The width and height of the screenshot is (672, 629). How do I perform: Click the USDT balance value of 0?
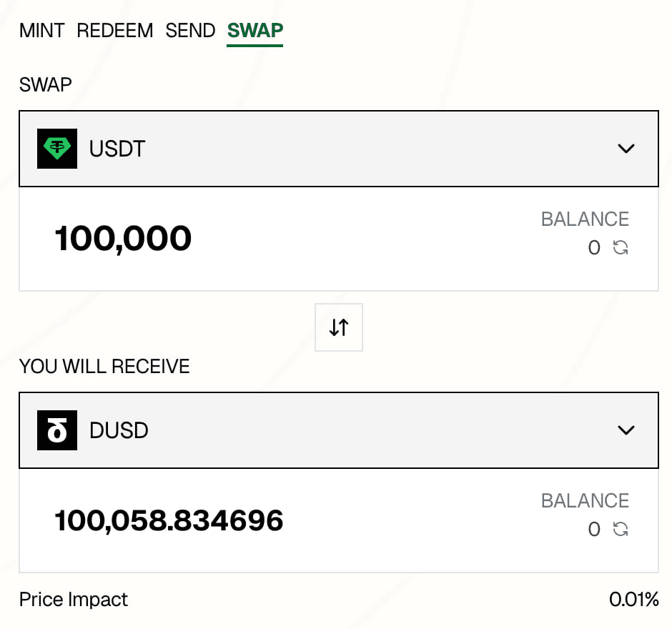[594, 248]
